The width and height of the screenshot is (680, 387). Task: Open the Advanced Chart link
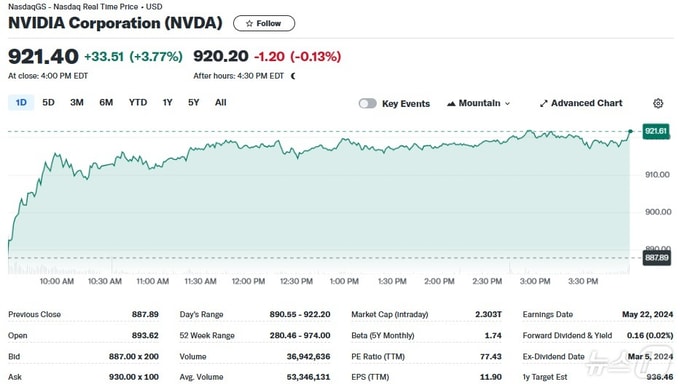[x=581, y=103]
